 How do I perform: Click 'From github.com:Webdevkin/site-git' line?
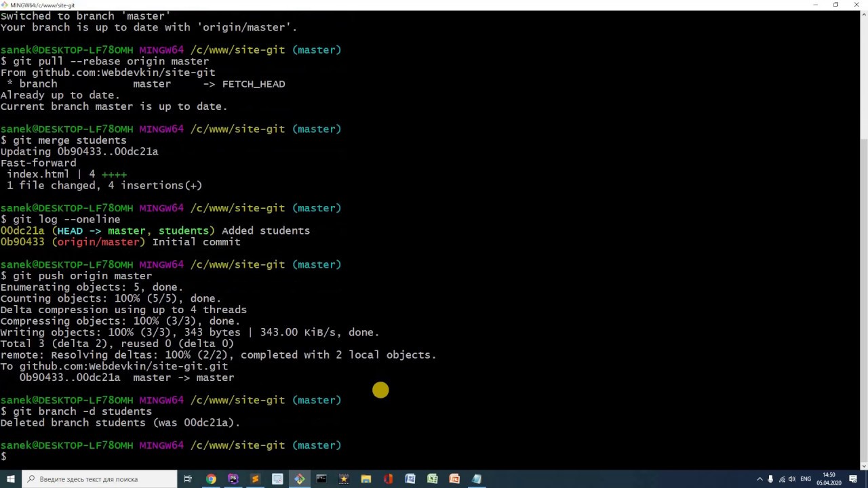[x=108, y=73]
